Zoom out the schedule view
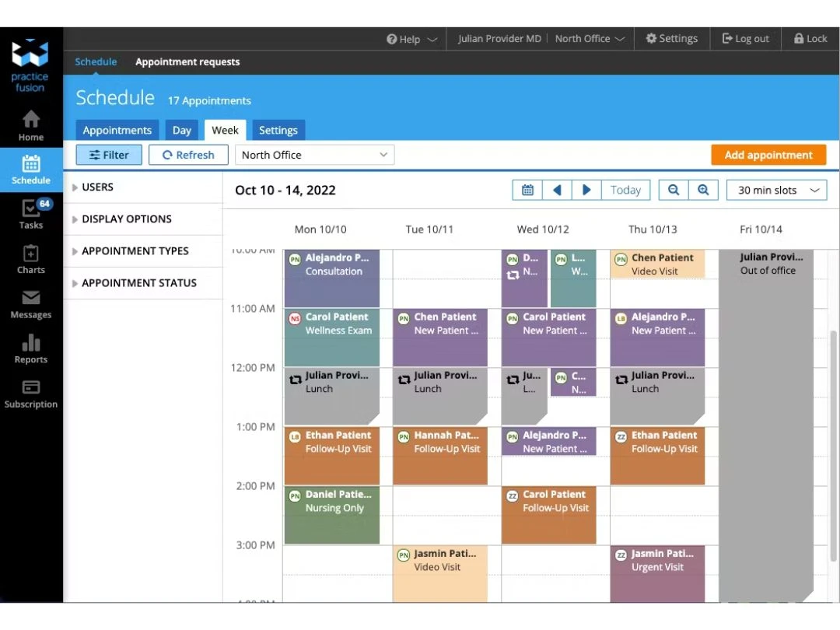The width and height of the screenshot is (840, 630). click(674, 191)
